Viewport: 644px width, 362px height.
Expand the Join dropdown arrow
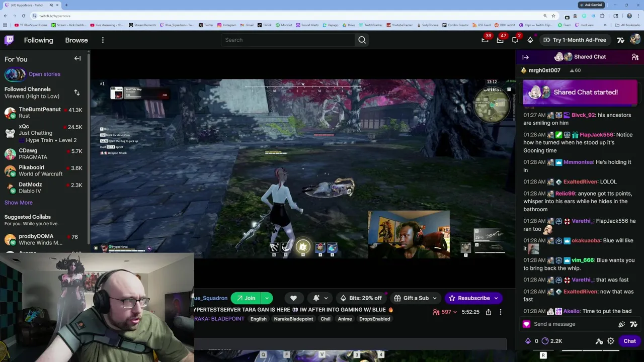point(267,298)
